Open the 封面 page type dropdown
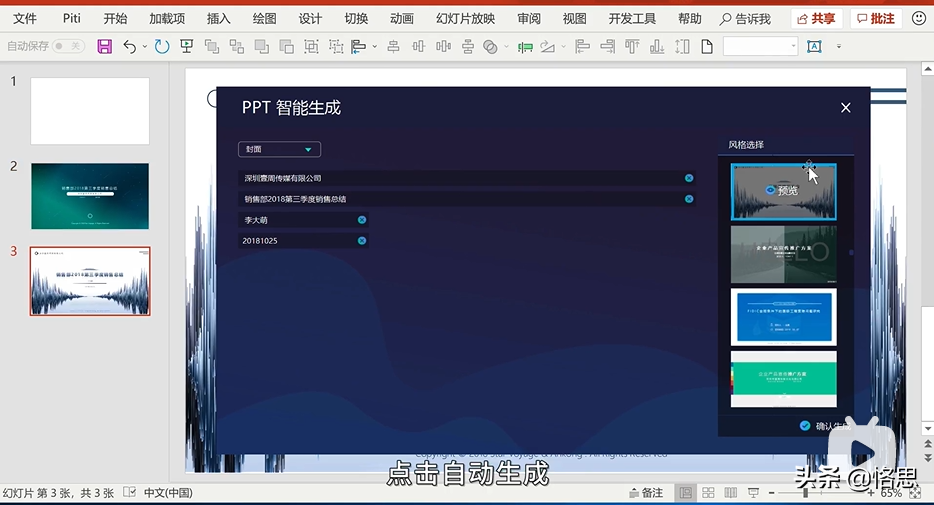934x505 pixels. coord(279,149)
